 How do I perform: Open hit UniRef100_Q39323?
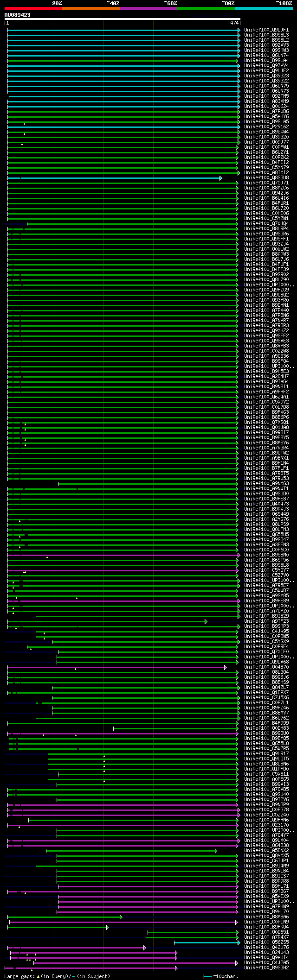[266, 76]
